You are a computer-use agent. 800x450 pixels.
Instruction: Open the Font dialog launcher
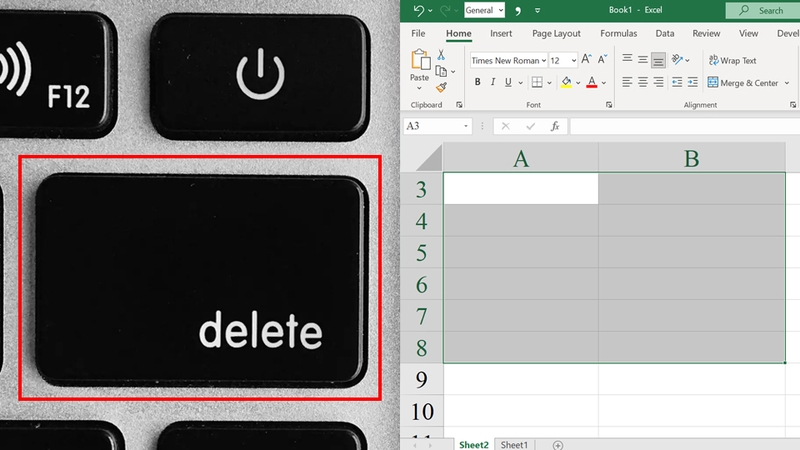(x=609, y=105)
